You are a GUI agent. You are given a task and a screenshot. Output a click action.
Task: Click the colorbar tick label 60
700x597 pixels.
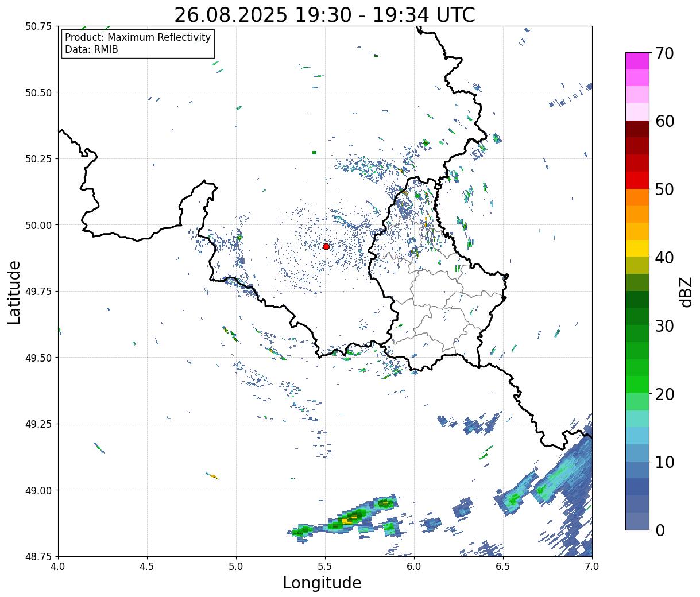[664, 121]
